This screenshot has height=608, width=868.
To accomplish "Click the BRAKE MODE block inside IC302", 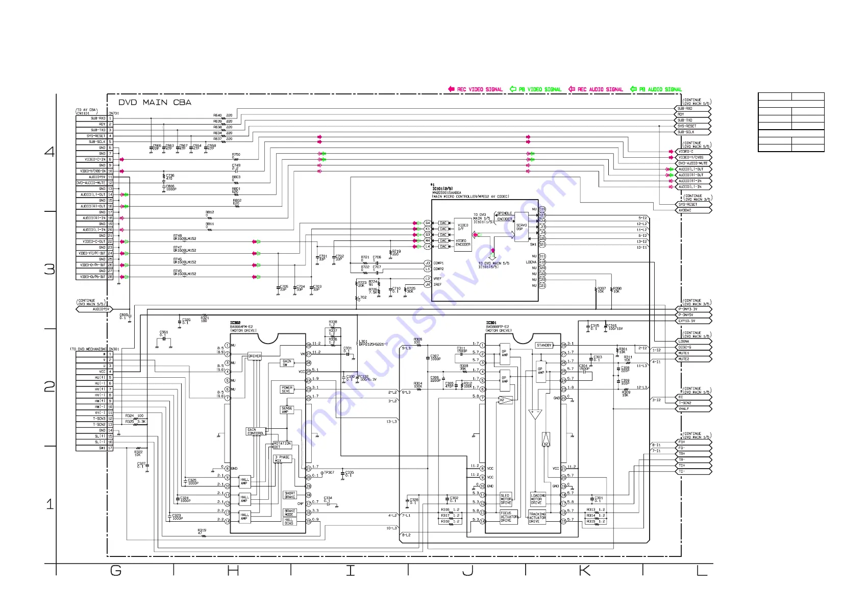I will pyautogui.click(x=290, y=513).
